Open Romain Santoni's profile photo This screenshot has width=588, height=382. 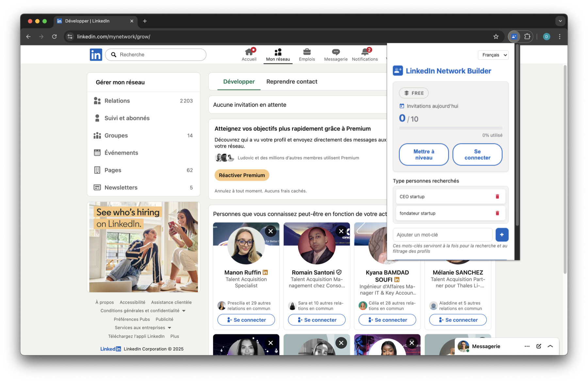(x=317, y=246)
